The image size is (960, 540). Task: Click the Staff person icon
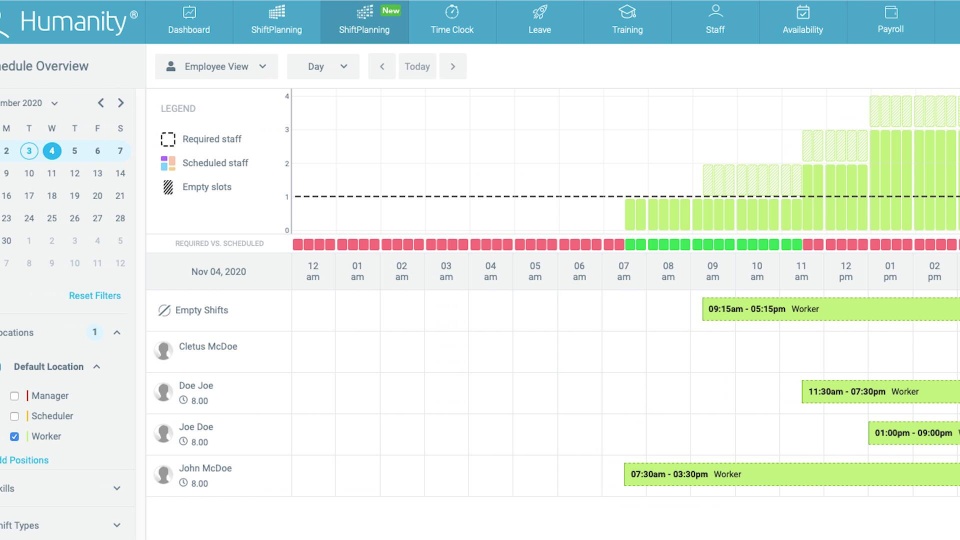point(715,12)
